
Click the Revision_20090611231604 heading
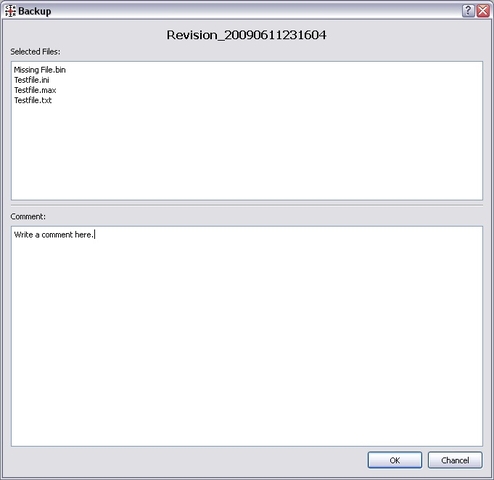tap(246, 35)
